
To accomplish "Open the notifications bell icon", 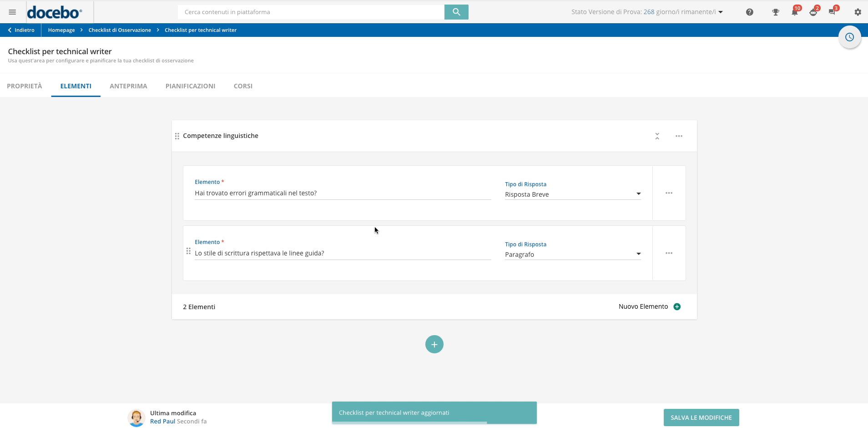I will pyautogui.click(x=794, y=12).
